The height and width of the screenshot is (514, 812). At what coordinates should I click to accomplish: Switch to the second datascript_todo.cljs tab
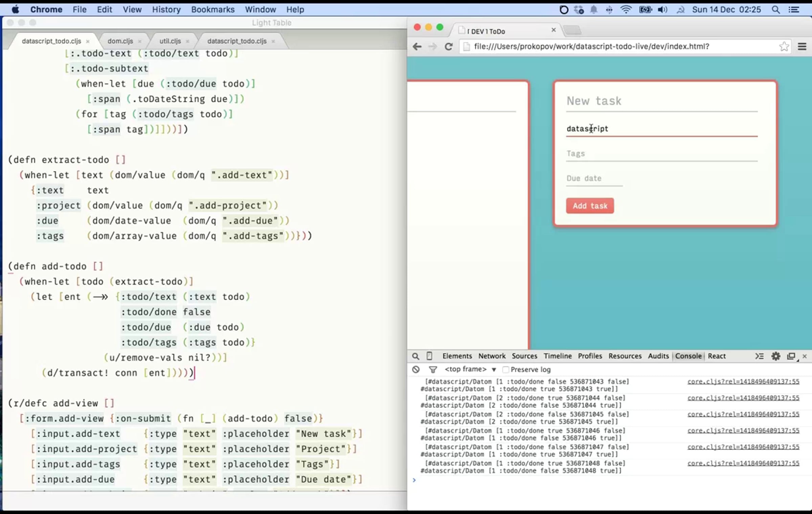[237, 41]
